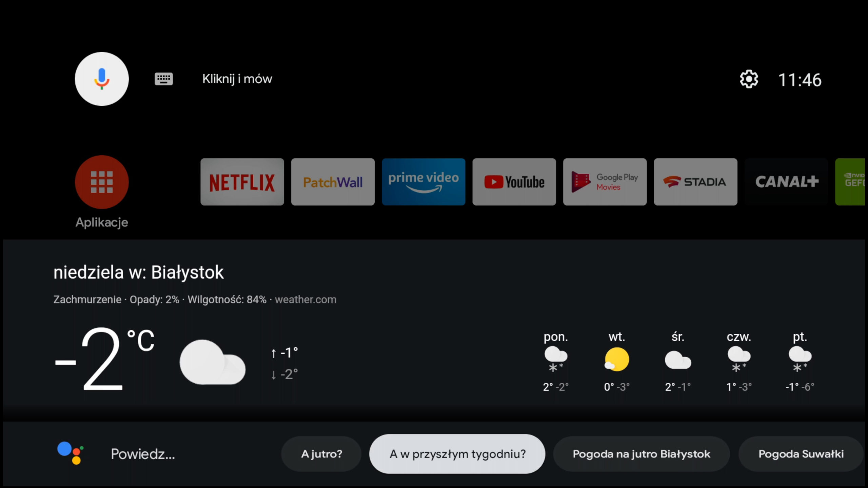Launch the CANAL+ app tile
The image size is (868, 488).
(786, 182)
